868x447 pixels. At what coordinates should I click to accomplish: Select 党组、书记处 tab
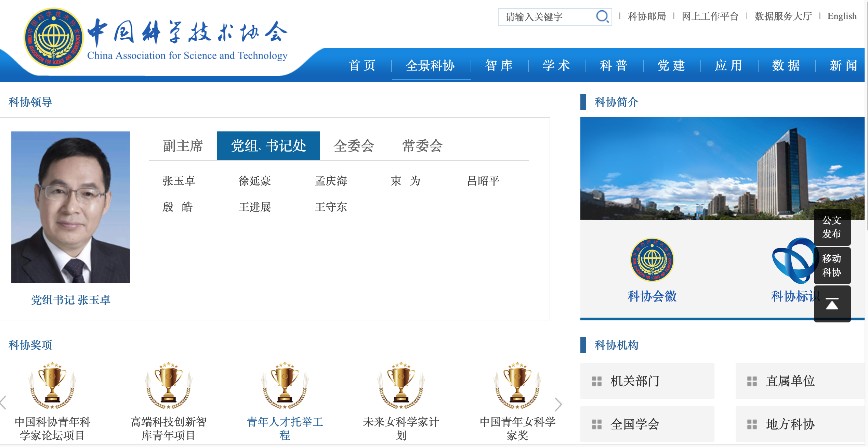pyautogui.click(x=268, y=146)
